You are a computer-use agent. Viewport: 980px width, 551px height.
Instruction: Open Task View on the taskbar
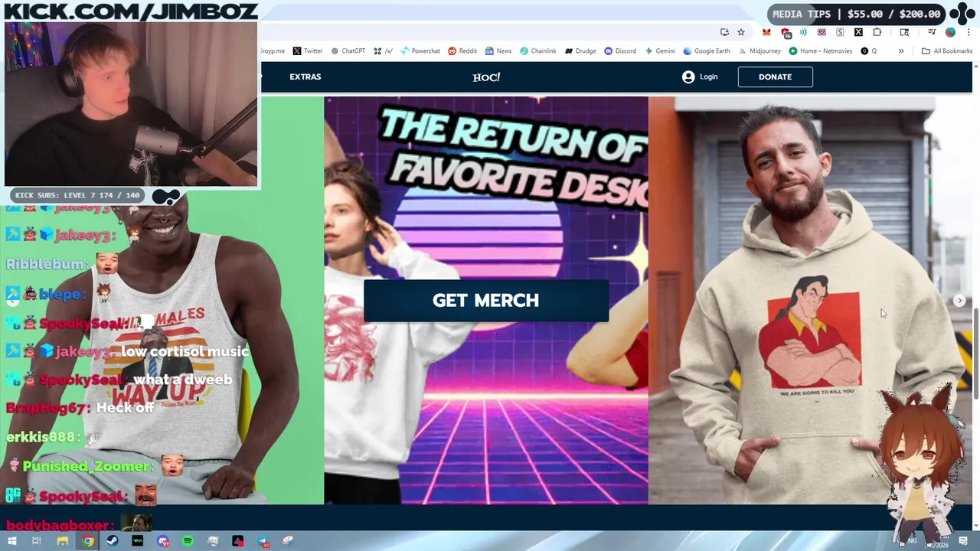(36, 541)
